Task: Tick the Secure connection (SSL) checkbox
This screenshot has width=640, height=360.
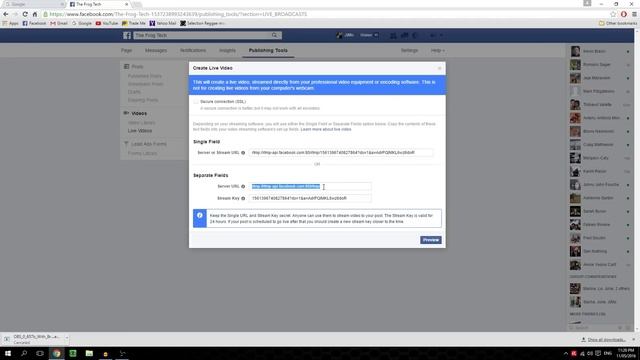Action: (x=196, y=102)
